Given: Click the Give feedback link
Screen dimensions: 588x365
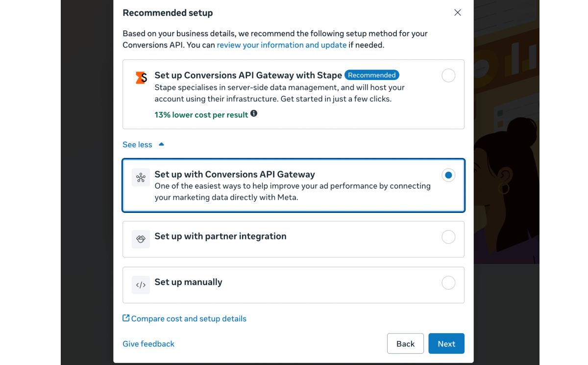Looking at the screenshot, I should coord(148,344).
